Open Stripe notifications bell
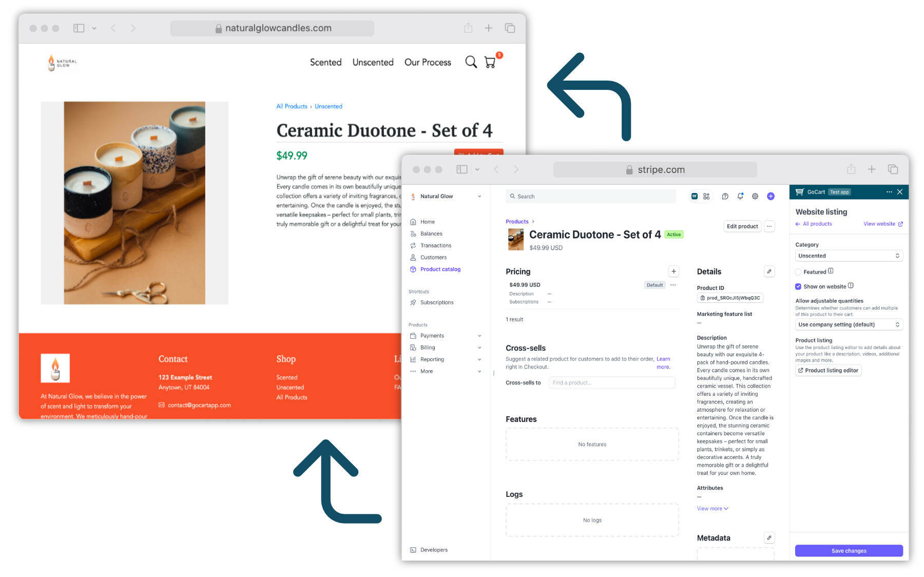 pyautogui.click(x=740, y=196)
